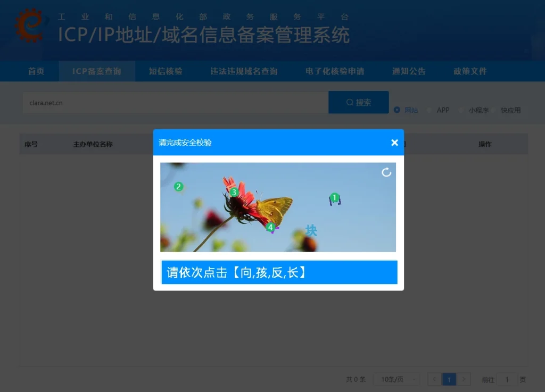
Task: Click the next page arrow in pagination
Action: [464, 379]
